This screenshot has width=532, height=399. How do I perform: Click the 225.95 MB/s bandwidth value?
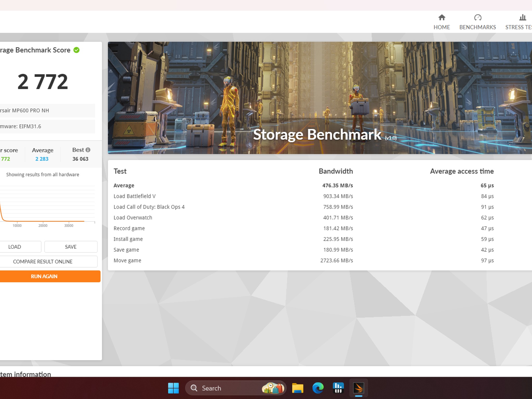[338, 239]
